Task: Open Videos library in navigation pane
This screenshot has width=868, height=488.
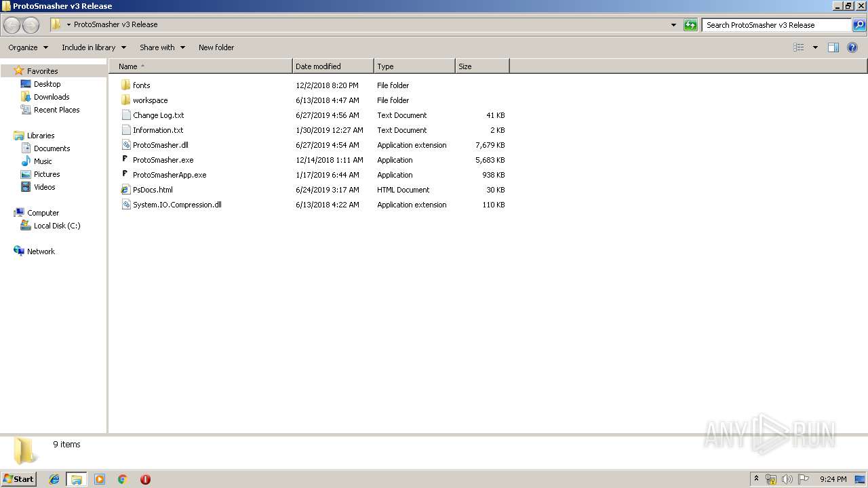Action: tap(44, 187)
